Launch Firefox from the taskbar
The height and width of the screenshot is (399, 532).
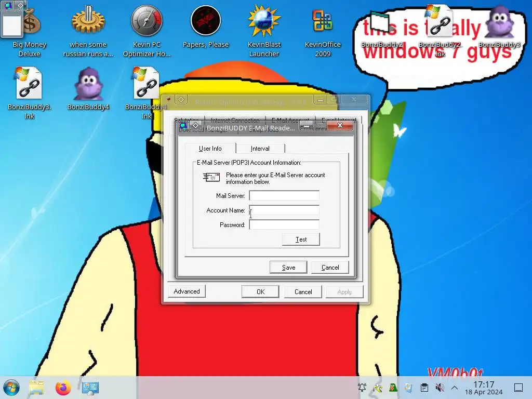point(63,388)
